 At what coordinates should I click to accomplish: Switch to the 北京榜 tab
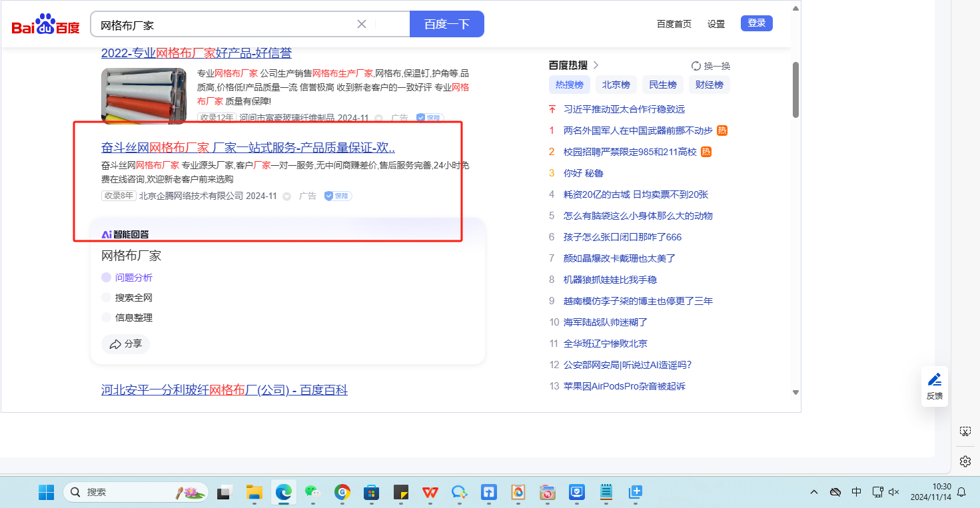point(616,85)
